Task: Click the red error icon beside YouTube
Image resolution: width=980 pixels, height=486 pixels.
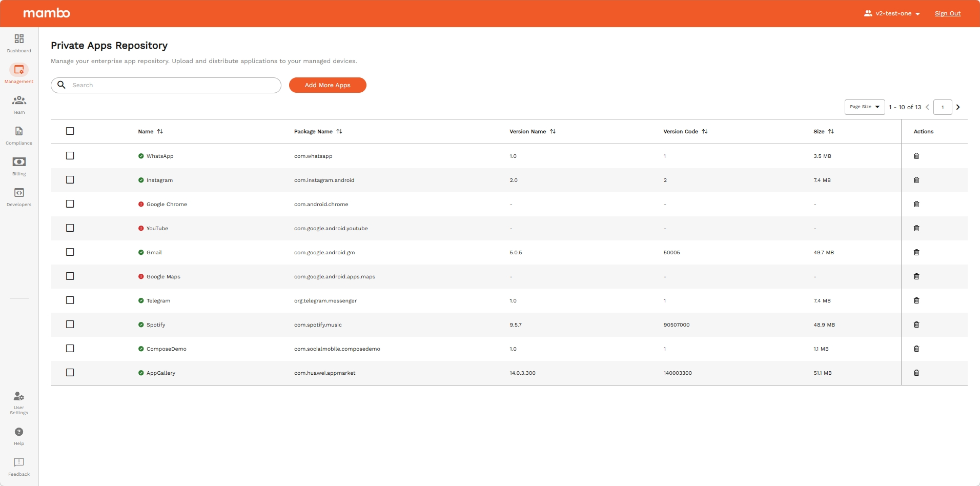Action: click(x=141, y=228)
